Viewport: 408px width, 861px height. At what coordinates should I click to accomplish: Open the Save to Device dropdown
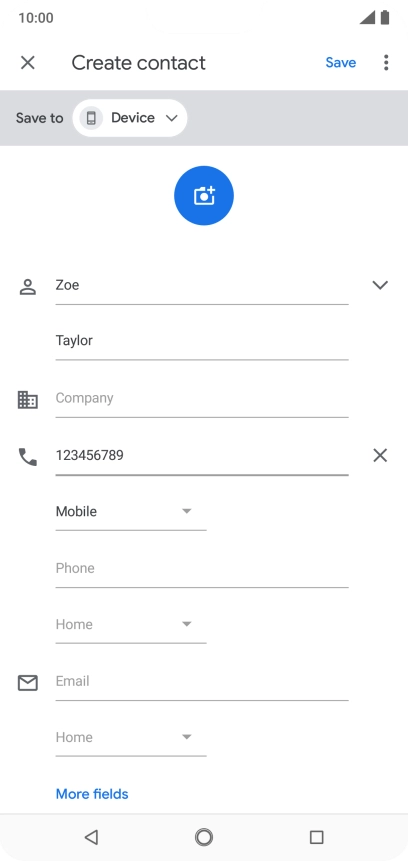tap(130, 118)
